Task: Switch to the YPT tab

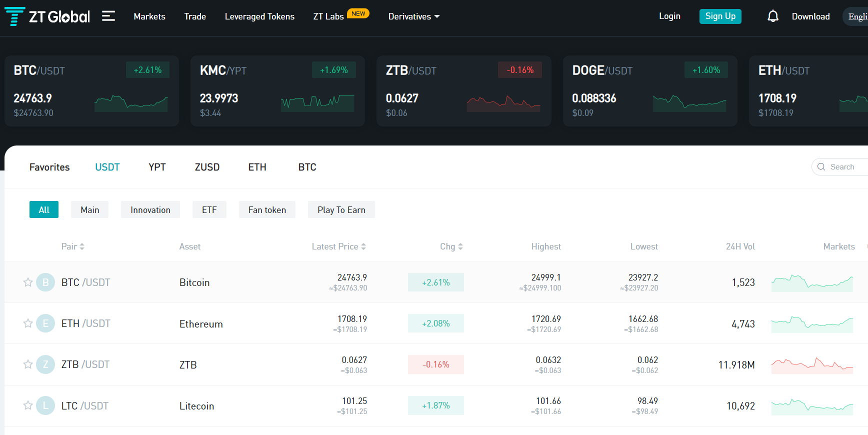Action: tap(157, 167)
